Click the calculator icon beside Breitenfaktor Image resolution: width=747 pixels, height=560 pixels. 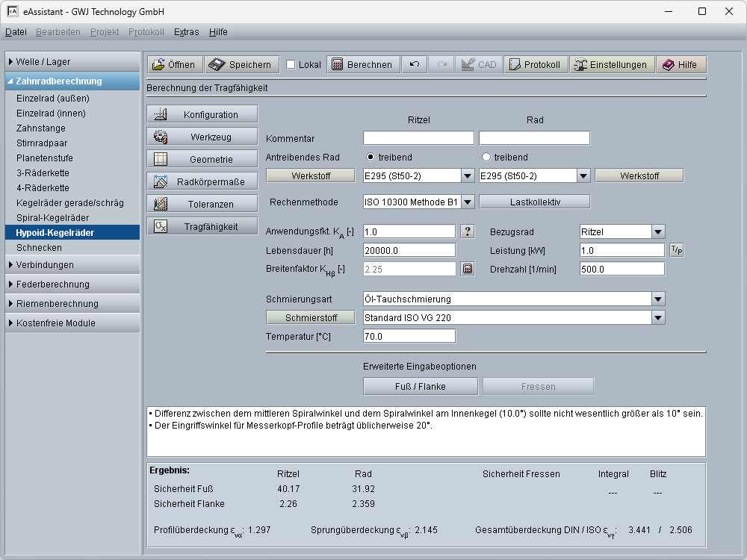pos(468,269)
